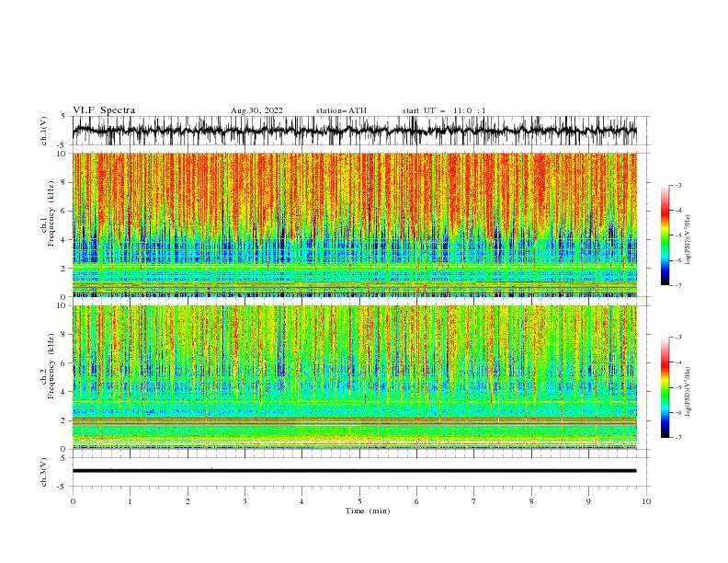
Task: Click the "ch.3(V)" axis label
Action: (x=44, y=472)
